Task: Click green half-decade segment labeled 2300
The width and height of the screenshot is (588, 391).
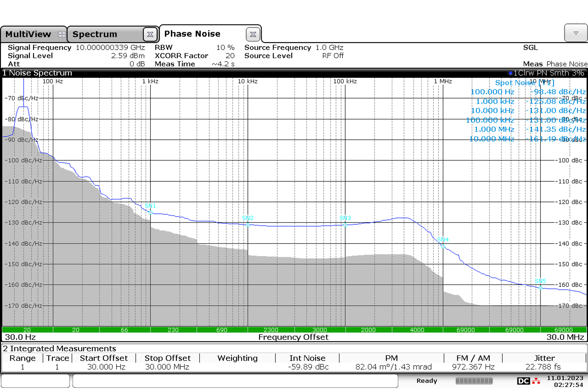Action: coord(271,330)
